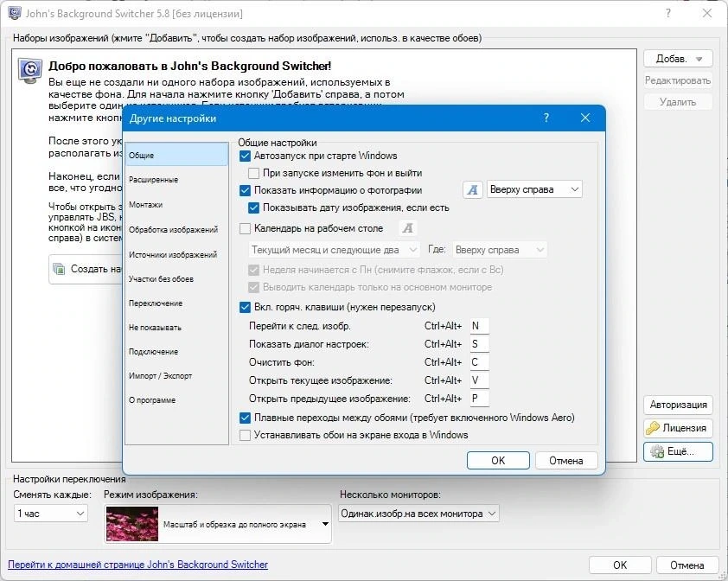728x581 pixels.
Task: Click the font button beside photo info option
Action: tap(472, 189)
